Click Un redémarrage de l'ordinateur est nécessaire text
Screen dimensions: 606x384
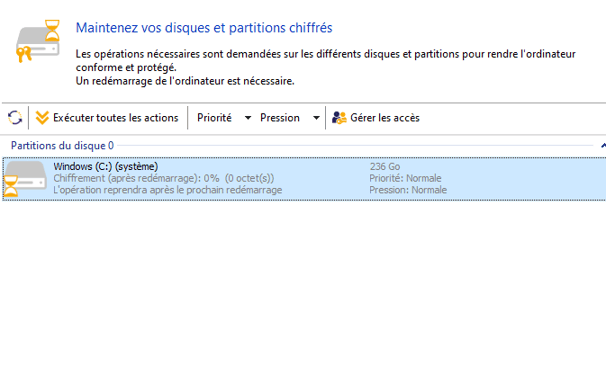(185, 81)
